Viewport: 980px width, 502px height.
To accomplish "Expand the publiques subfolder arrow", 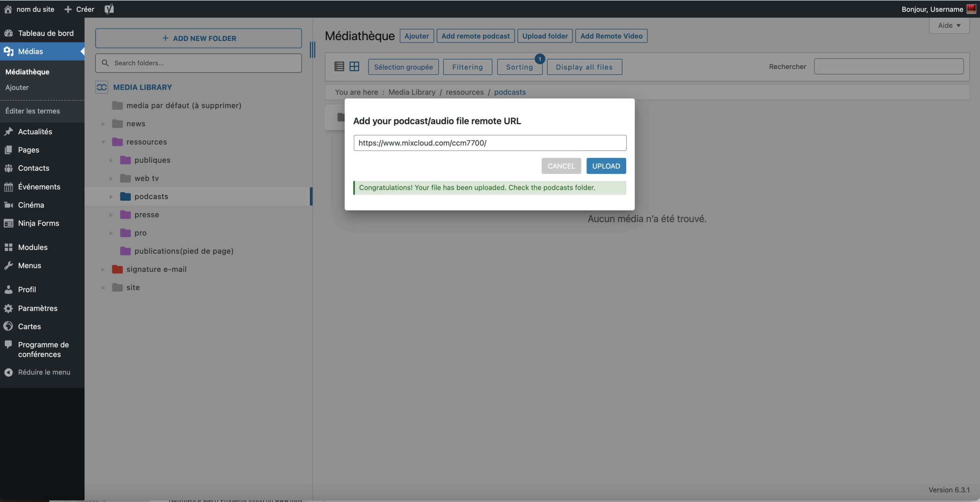I will pyautogui.click(x=111, y=160).
